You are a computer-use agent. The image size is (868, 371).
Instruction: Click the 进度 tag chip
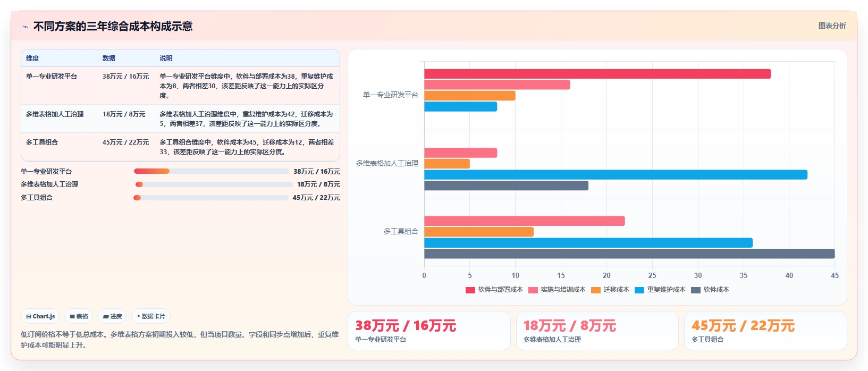click(112, 316)
